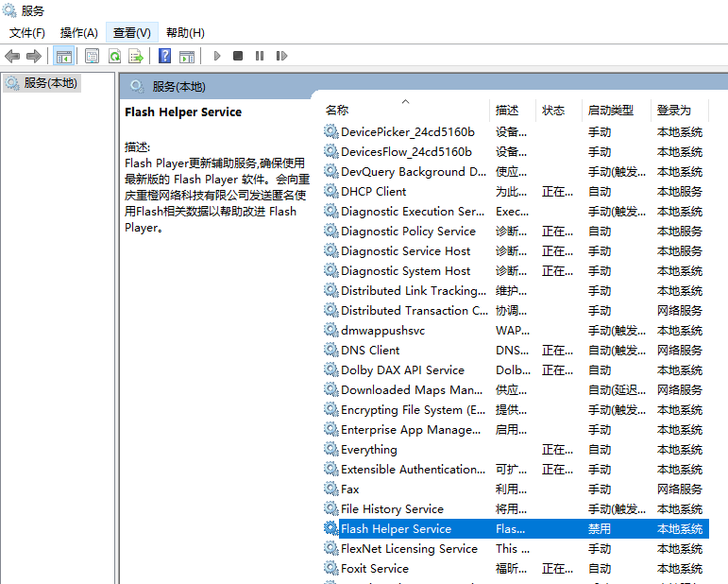Open the Help toolbar icon

tap(164, 57)
